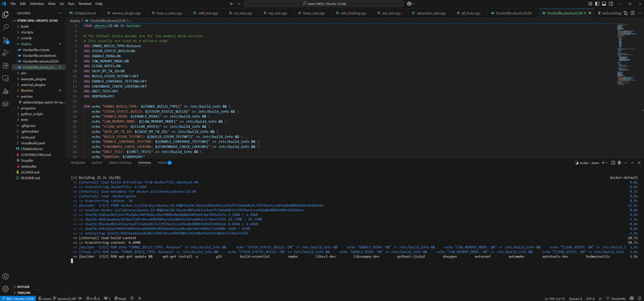Open the Terminal menu
This screenshot has width=644, height=301.
point(85,3)
